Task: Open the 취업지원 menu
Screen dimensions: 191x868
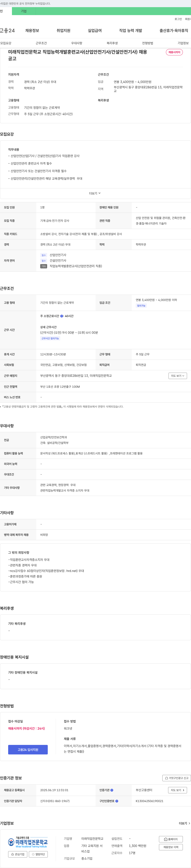Action: point(63,31)
